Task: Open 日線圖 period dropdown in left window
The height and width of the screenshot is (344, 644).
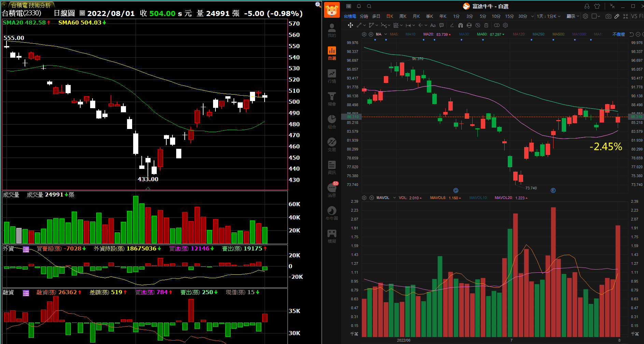Action: (82, 13)
